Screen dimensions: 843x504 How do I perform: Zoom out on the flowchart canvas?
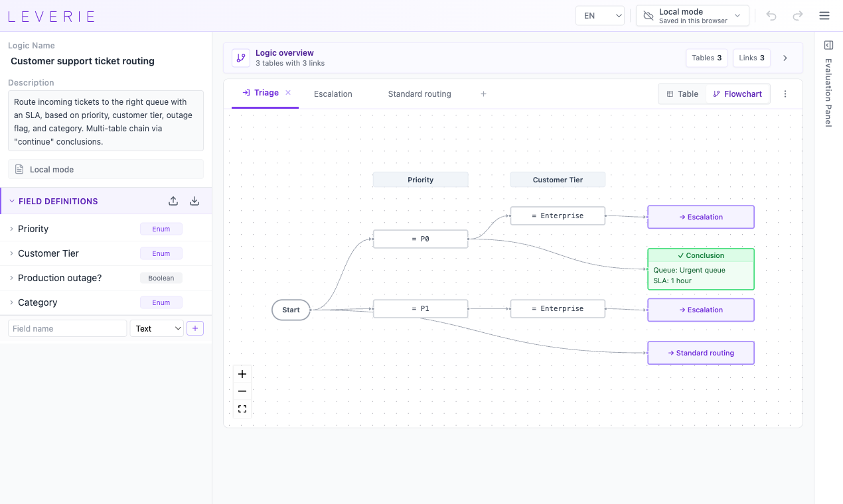242,391
